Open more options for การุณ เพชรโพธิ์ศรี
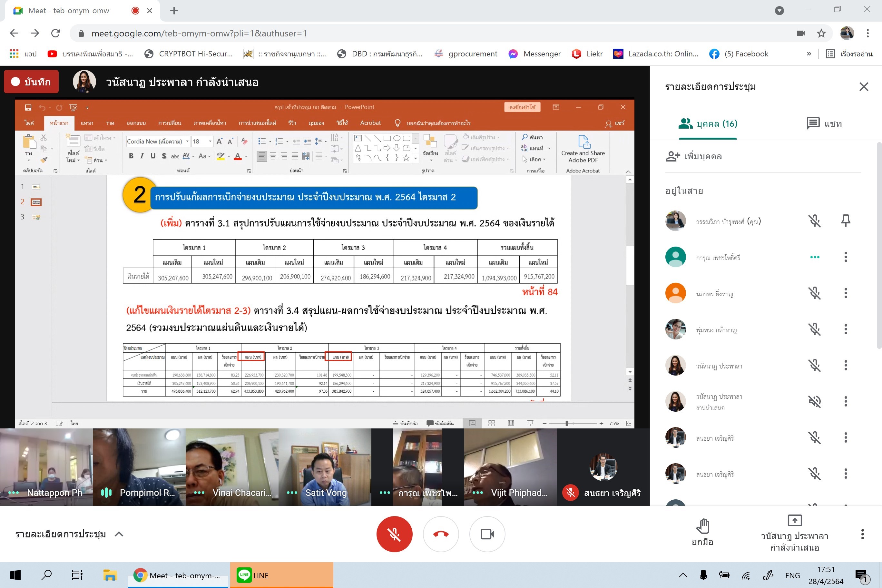Image resolution: width=882 pixels, height=588 pixels. point(845,257)
